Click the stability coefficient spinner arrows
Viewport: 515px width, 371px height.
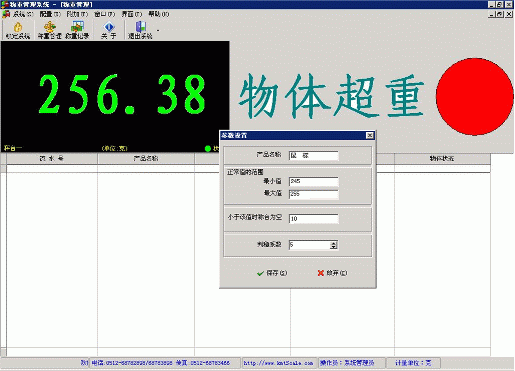334,245
